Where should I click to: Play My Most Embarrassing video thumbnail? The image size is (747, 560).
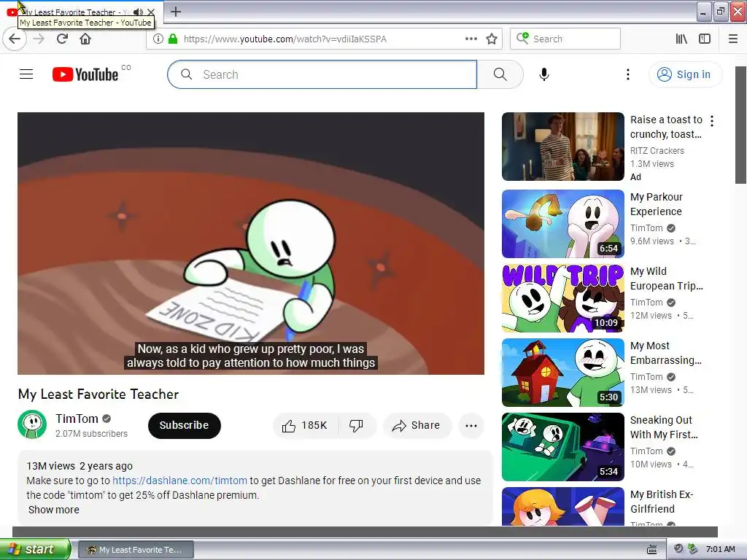(562, 373)
